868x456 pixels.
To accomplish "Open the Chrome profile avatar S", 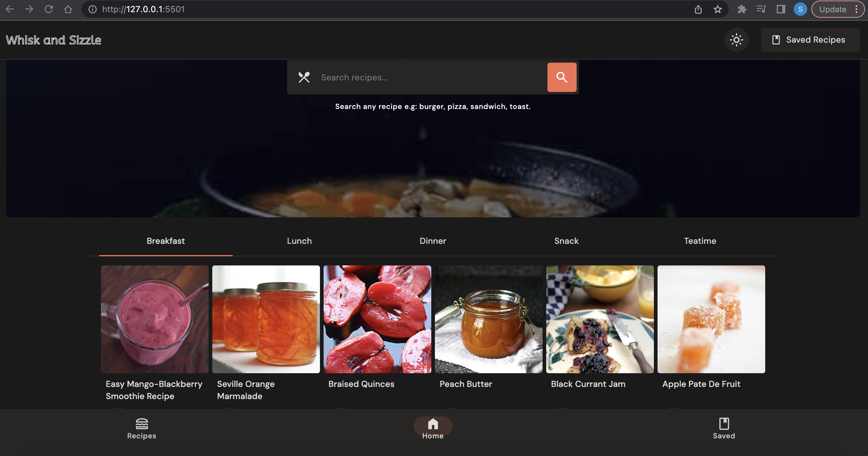I will pyautogui.click(x=800, y=9).
